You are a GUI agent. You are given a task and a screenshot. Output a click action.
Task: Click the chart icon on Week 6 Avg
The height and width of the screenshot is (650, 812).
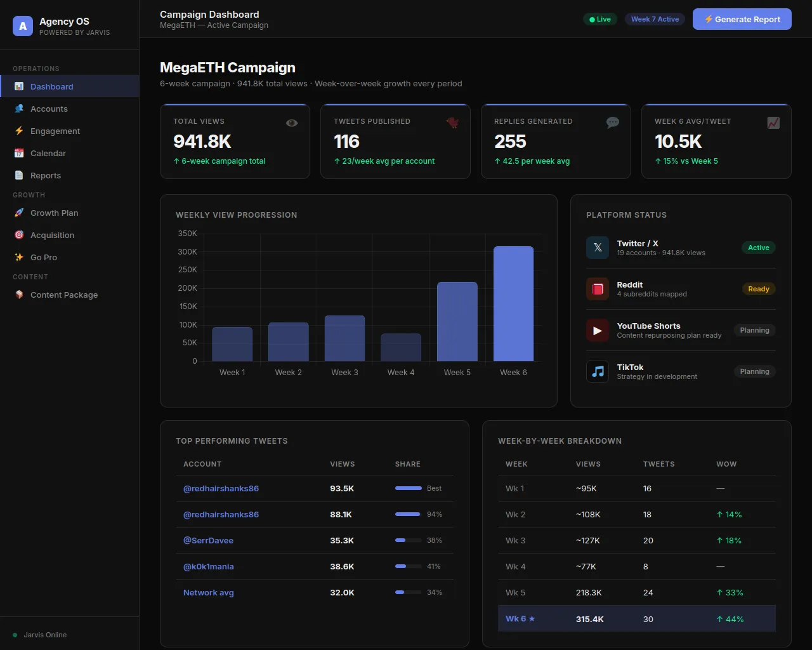(x=773, y=123)
